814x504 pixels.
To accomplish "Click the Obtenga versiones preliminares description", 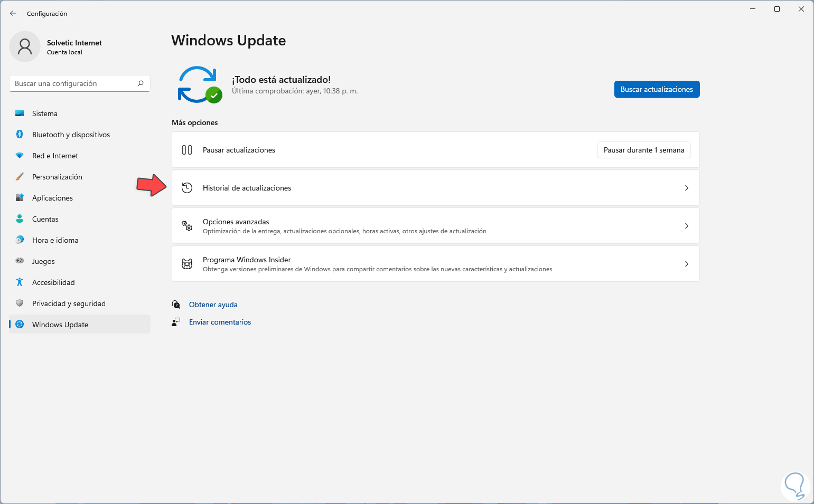I will click(378, 269).
